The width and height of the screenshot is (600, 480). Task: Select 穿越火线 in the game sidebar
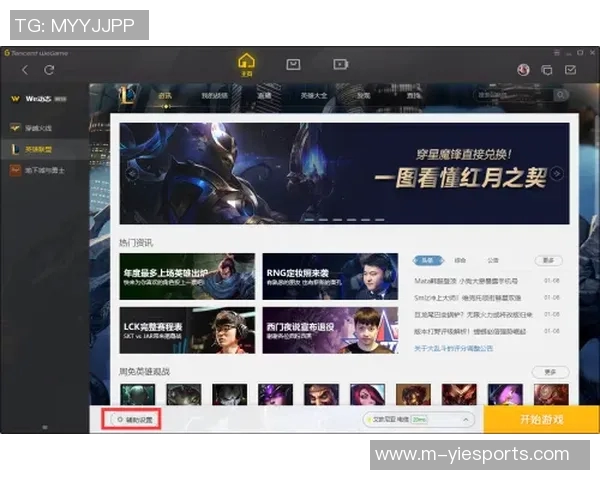(42, 128)
